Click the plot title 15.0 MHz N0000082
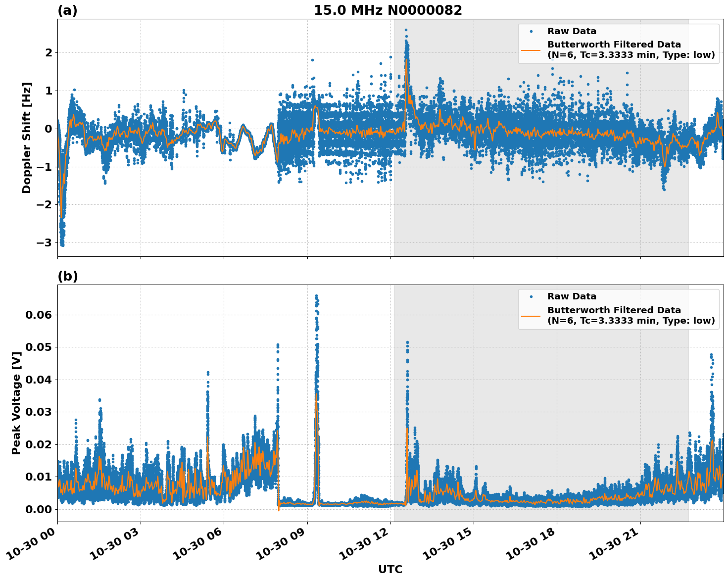This screenshot has height=580, width=728. tap(389, 9)
